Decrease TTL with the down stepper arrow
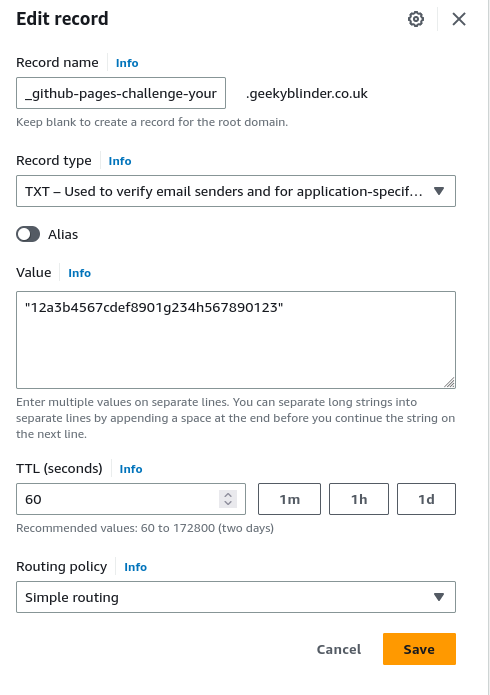The height and width of the screenshot is (695, 490). 228,504
